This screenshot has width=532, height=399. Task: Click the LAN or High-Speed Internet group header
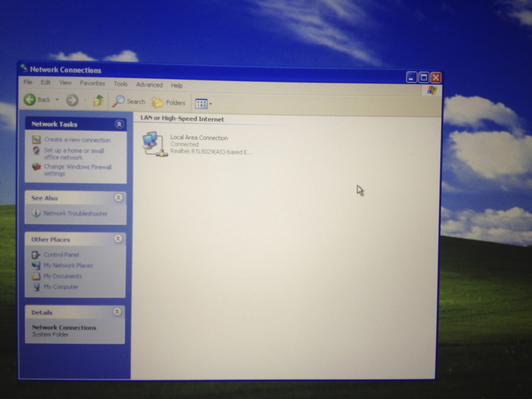(x=182, y=119)
